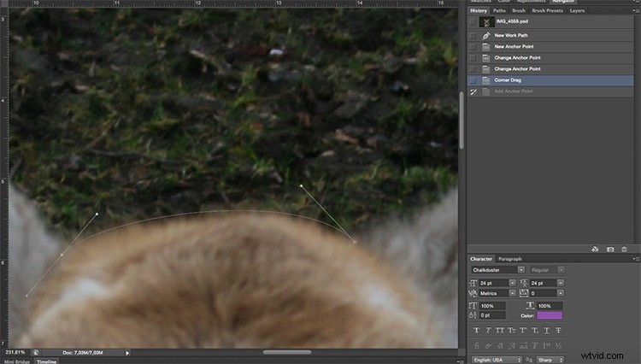Image resolution: width=641 pixels, height=364 pixels.
Task: Set history brush source on IMG_4558.psd snapshot
Action: [x=473, y=21]
